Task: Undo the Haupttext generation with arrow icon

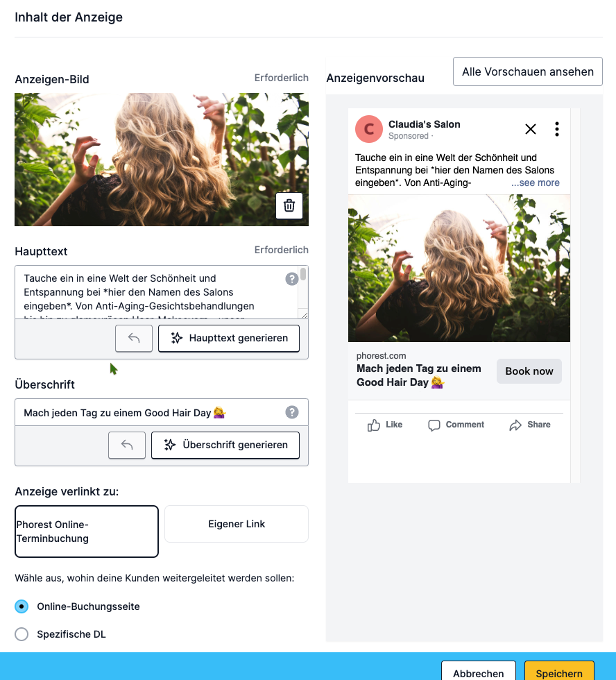Action: (x=133, y=339)
